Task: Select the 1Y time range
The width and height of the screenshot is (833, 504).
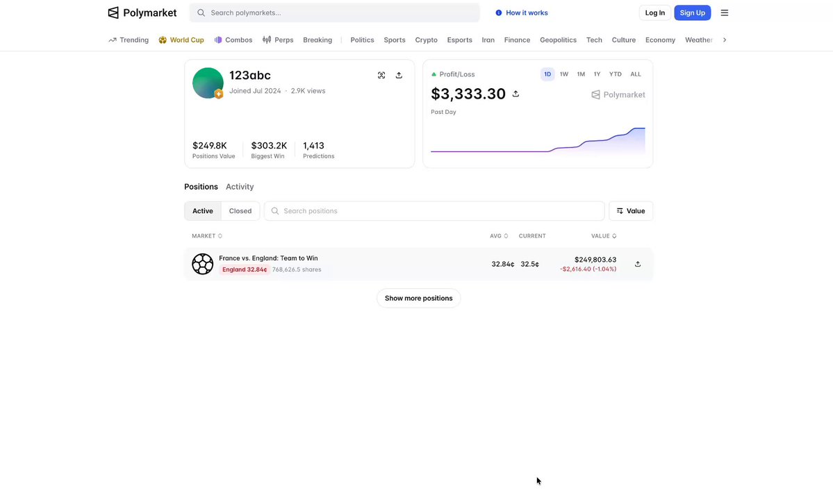Action: (597, 74)
